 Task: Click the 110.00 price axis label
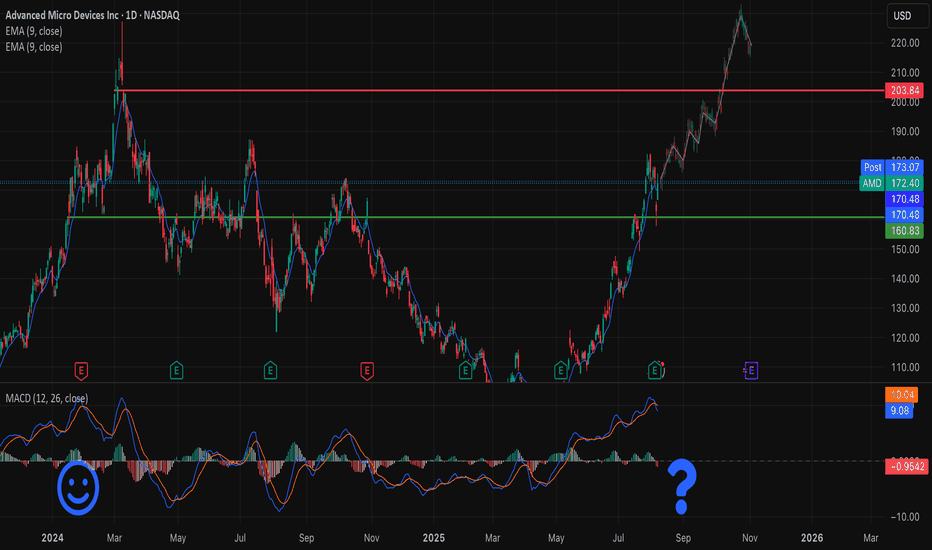coord(905,367)
